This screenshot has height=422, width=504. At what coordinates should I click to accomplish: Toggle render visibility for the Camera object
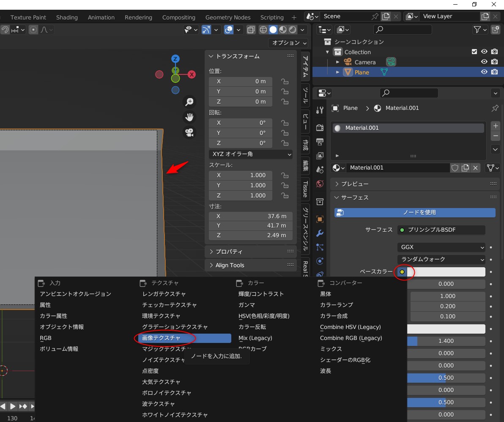click(x=494, y=62)
